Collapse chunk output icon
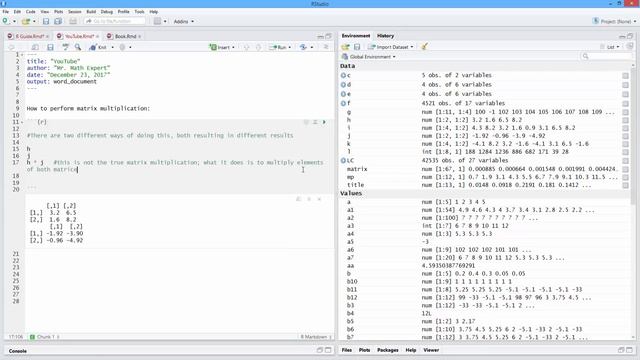 [309, 199]
